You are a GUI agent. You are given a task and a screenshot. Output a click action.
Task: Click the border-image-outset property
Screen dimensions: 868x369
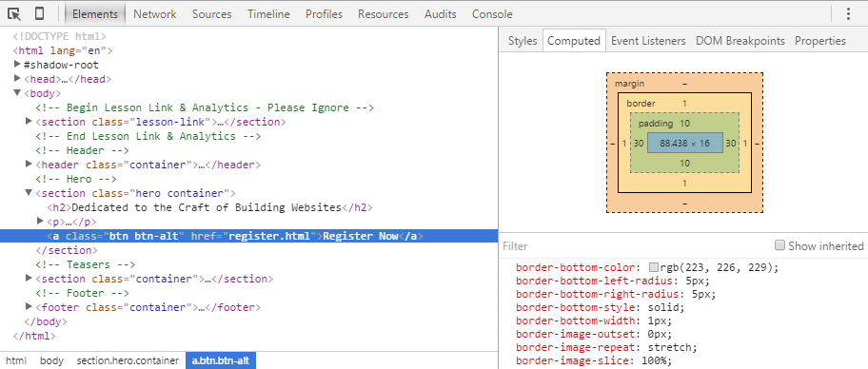[594, 334]
